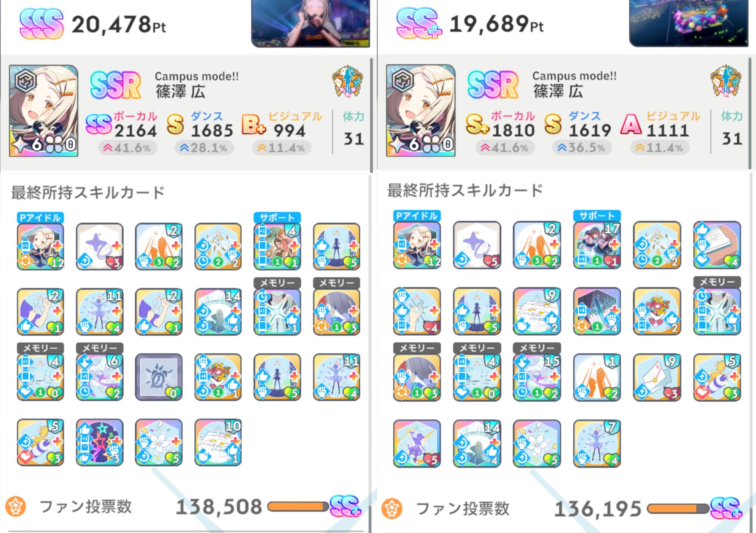The width and height of the screenshot is (756, 533).
Task: Tap the right panel envelope card numbered 9
Action: (x=657, y=377)
